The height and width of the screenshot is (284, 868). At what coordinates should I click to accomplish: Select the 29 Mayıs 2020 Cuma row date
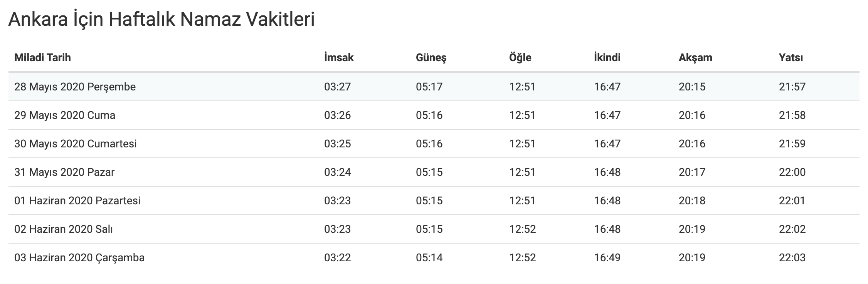[x=65, y=115]
